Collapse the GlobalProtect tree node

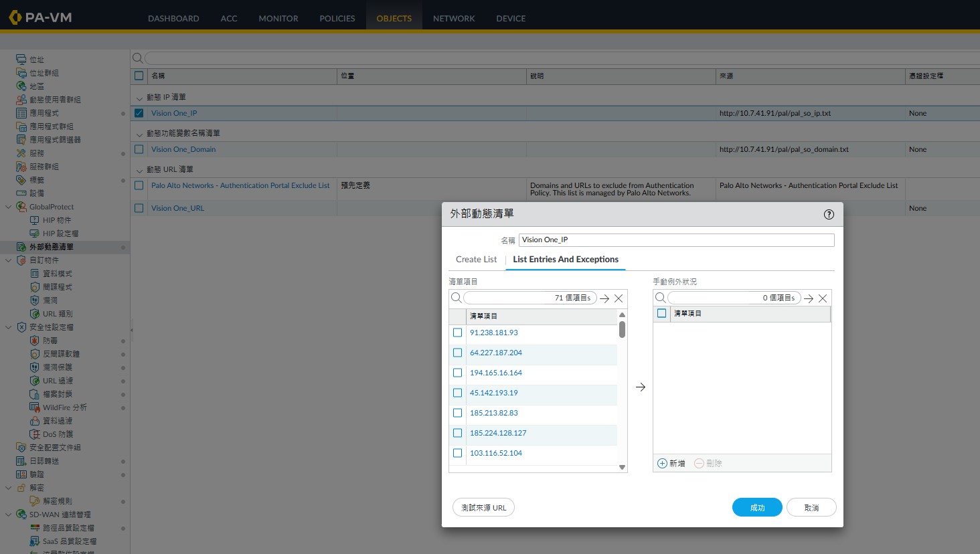click(9, 207)
